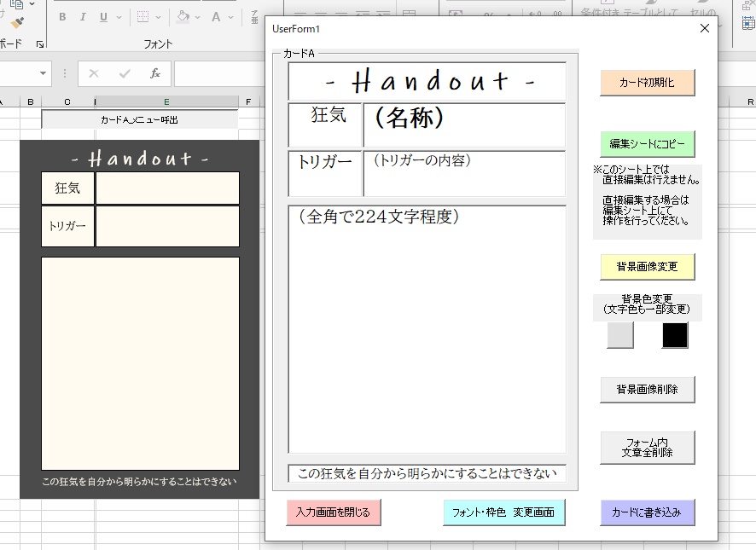The image size is (756, 550).
Task: Open the Borders dropdown arrow
Action: pos(158,17)
